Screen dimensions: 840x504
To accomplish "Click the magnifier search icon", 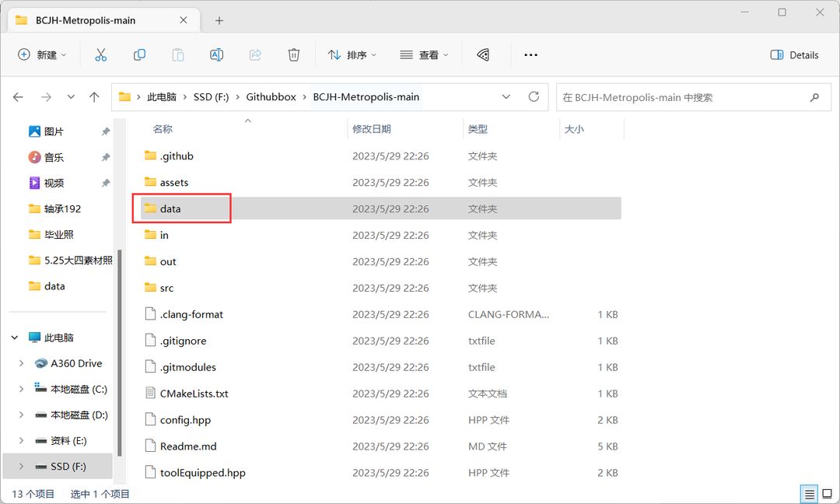I will [x=814, y=97].
